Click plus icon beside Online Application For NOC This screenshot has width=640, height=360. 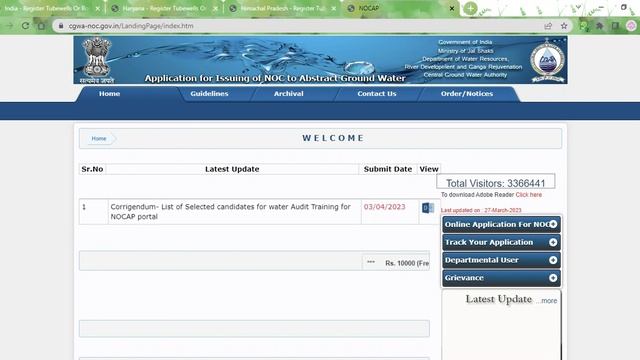coord(553,224)
